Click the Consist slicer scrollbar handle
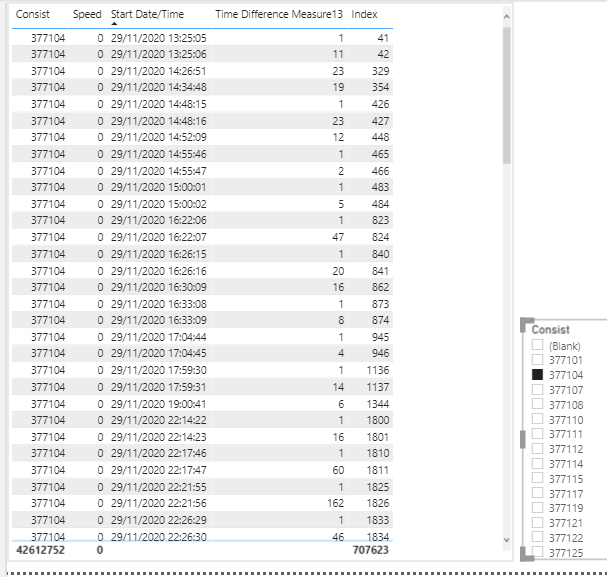 click(x=523, y=439)
